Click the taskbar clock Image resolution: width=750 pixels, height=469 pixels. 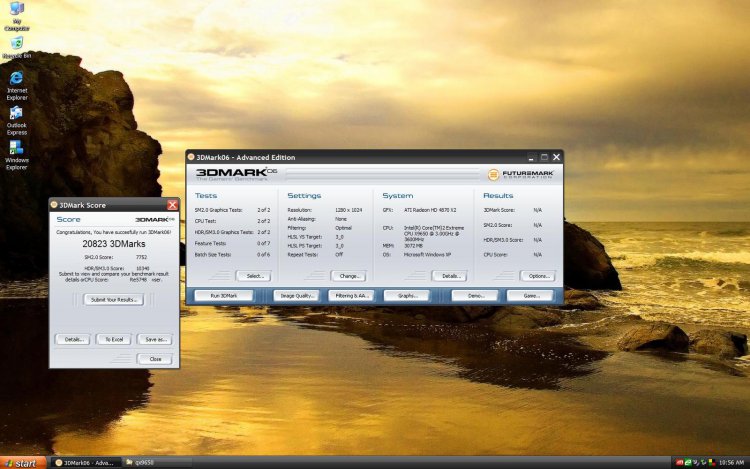(x=731, y=463)
